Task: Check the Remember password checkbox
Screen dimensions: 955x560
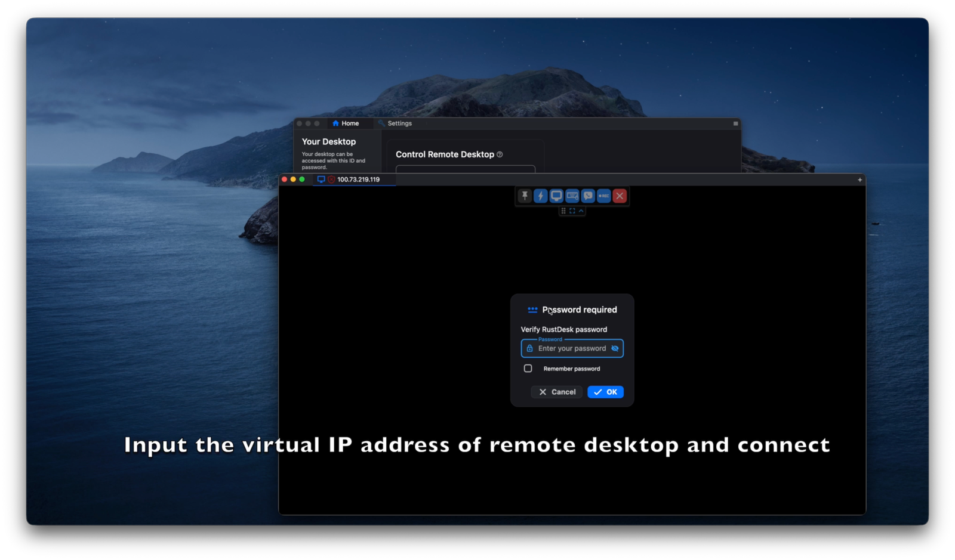Action: coord(528,368)
